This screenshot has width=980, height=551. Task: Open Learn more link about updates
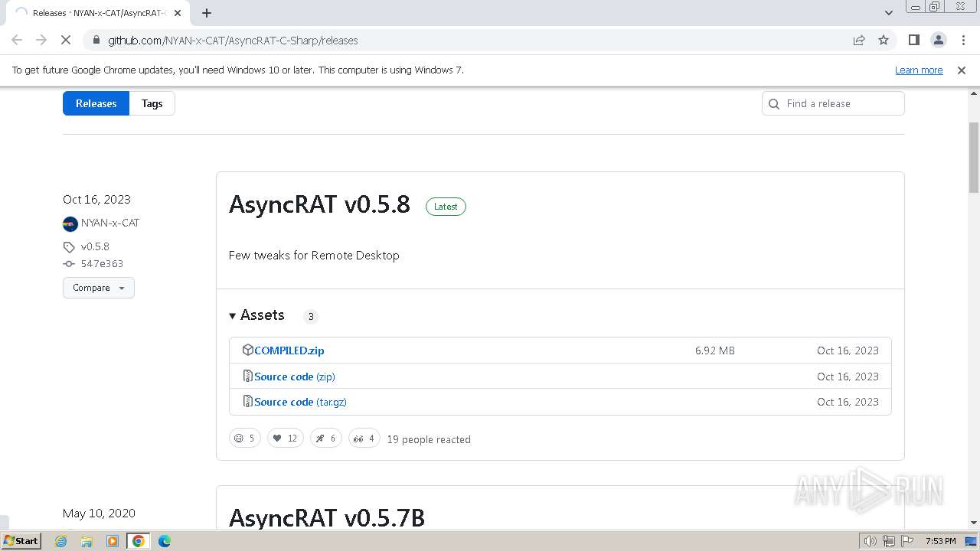pyautogui.click(x=919, y=70)
